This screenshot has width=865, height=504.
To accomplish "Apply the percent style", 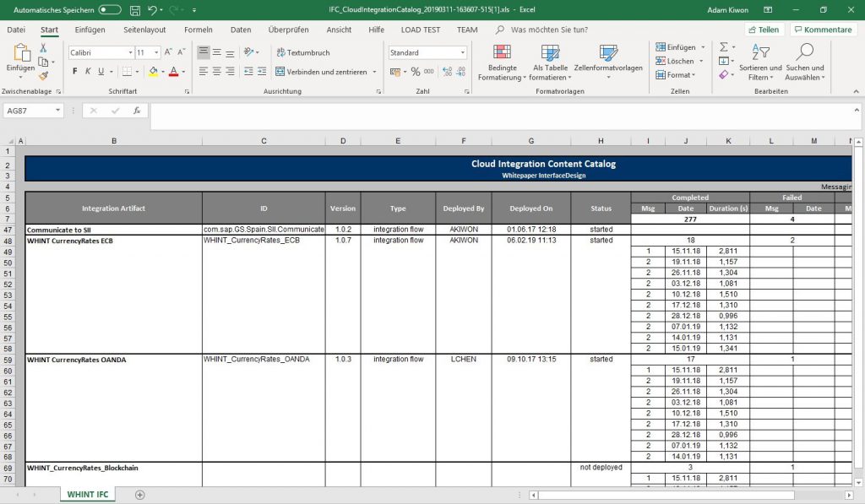I will [416, 72].
